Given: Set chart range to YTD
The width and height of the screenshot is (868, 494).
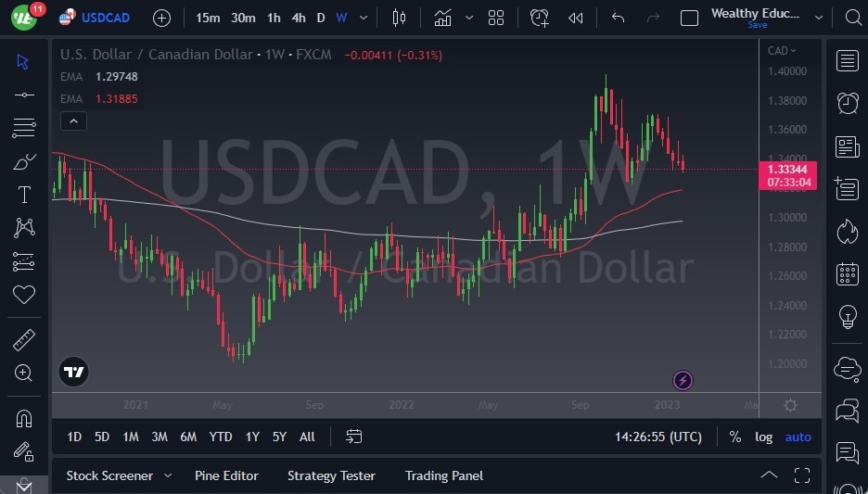Looking at the screenshot, I should click(x=221, y=437).
